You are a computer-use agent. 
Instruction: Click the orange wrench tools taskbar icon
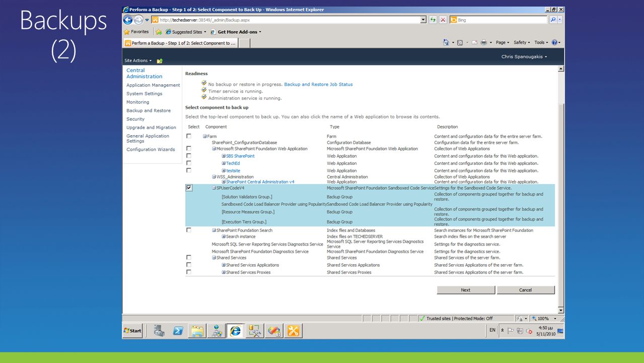click(293, 331)
